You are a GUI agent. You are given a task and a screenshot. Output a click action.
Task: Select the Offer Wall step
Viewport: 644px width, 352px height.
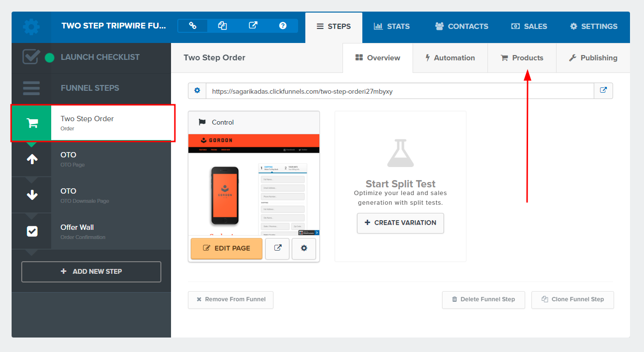(x=91, y=231)
